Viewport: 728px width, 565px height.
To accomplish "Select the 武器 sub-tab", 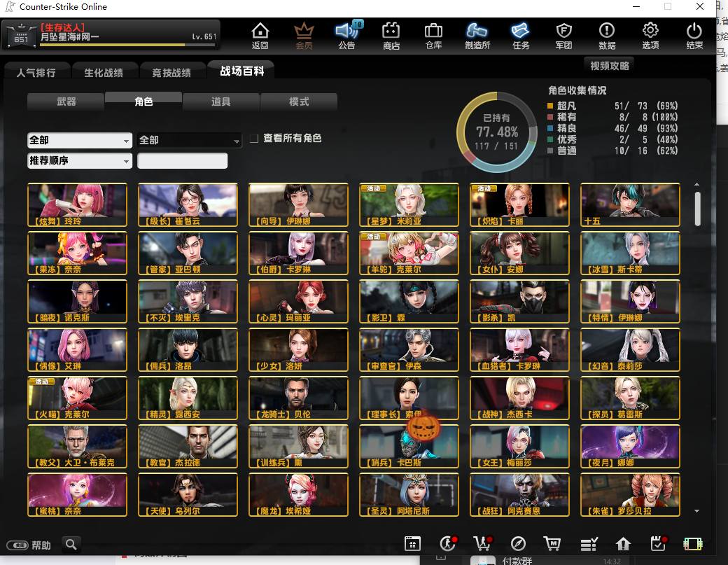I will (x=66, y=102).
